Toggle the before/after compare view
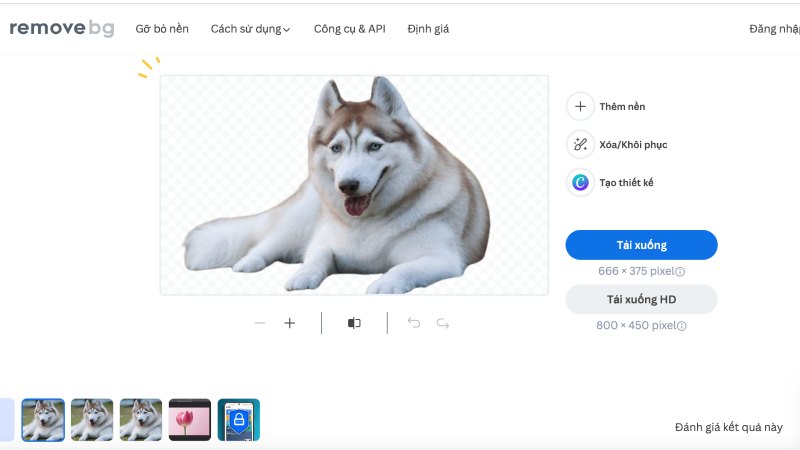Screen dimensions: 800x450 click(x=354, y=323)
